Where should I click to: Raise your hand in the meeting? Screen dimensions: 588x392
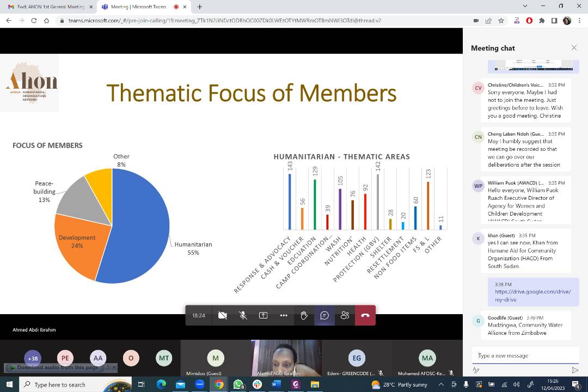click(304, 315)
